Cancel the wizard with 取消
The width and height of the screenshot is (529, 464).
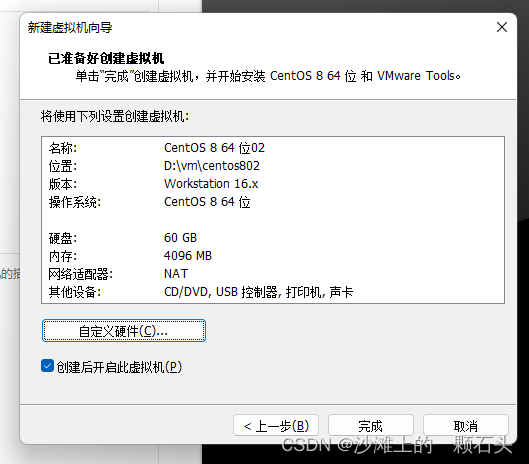[x=466, y=426]
